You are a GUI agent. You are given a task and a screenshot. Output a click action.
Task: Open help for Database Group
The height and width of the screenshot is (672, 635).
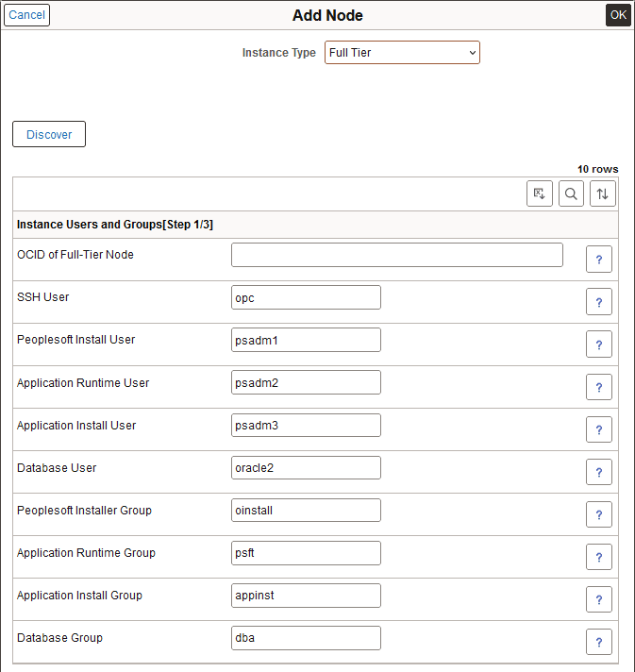[599, 642]
